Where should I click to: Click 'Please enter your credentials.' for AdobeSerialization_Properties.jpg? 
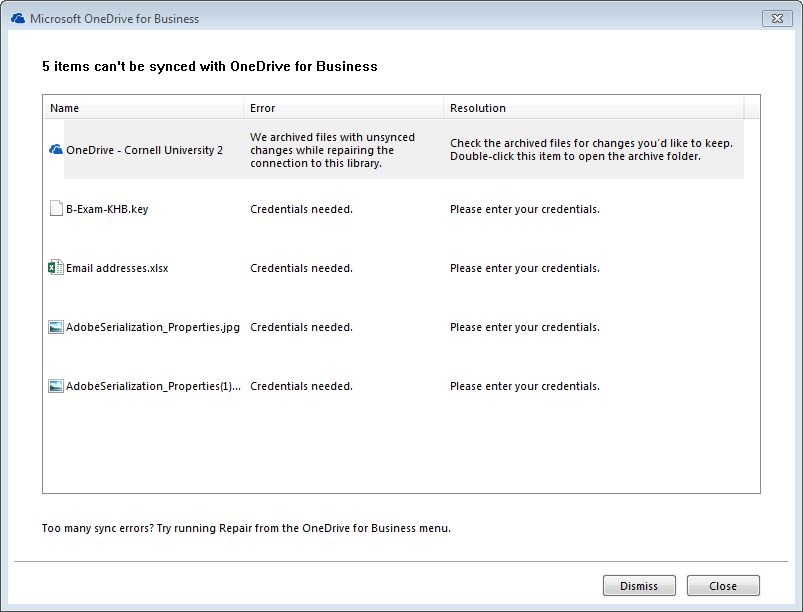(525, 327)
